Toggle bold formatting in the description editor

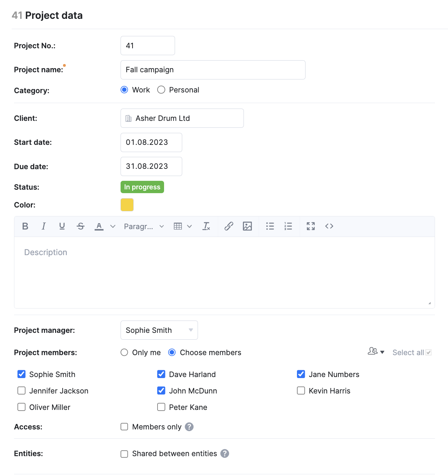pos(25,226)
